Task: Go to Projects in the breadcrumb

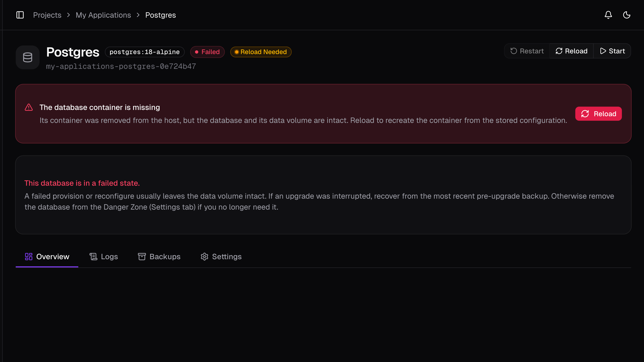Action: click(x=47, y=15)
